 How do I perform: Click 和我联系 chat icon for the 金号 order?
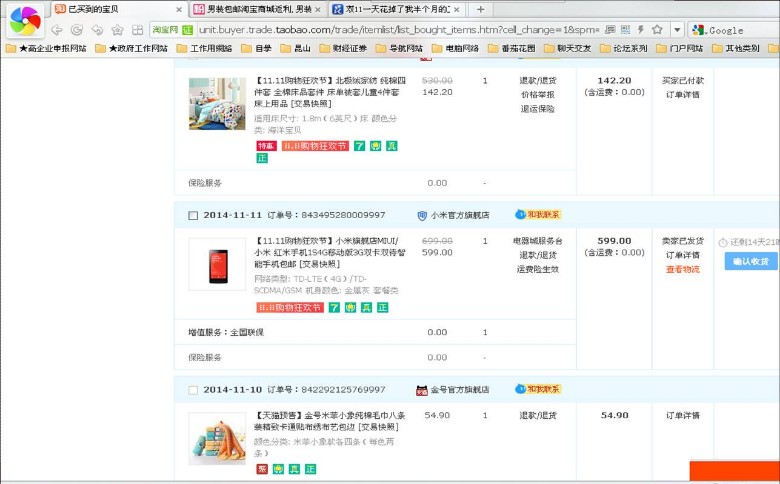[538, 389]
